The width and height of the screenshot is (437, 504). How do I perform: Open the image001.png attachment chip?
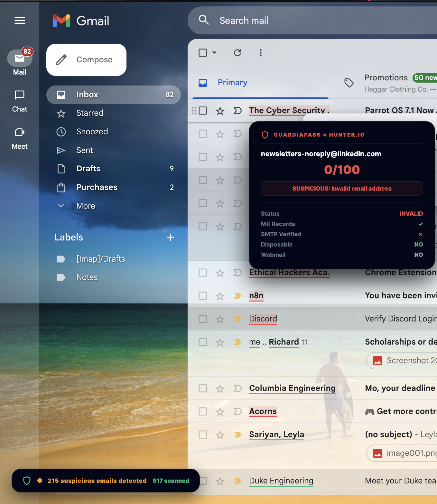(402, 453)
